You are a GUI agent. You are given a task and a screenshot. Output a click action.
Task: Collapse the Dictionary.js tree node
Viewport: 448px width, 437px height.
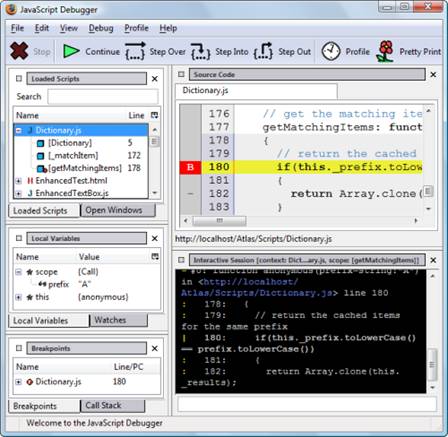click(x=19, y=130)
